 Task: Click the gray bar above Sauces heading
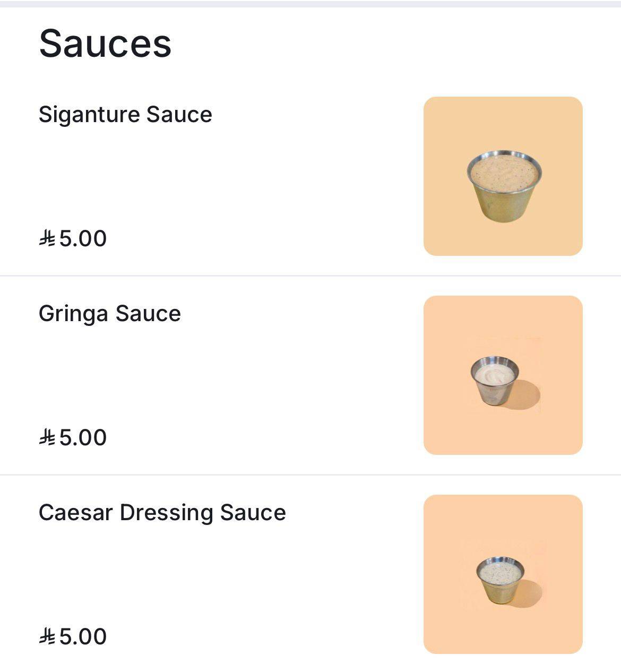coord(310,4)
